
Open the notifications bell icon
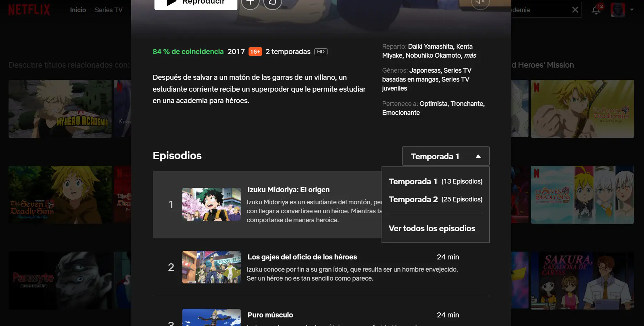(596, 10)
